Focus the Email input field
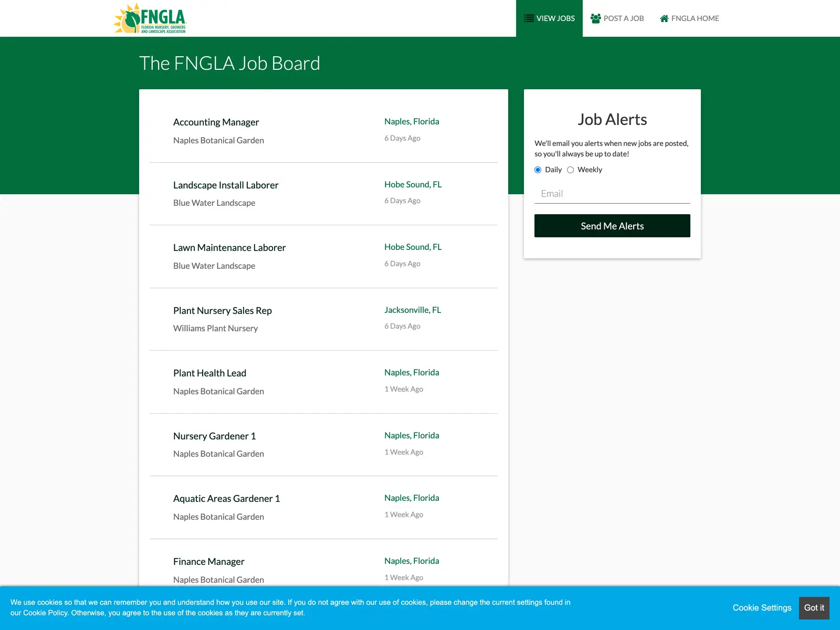The image size is (840, 630). click(x=612, y=194)
